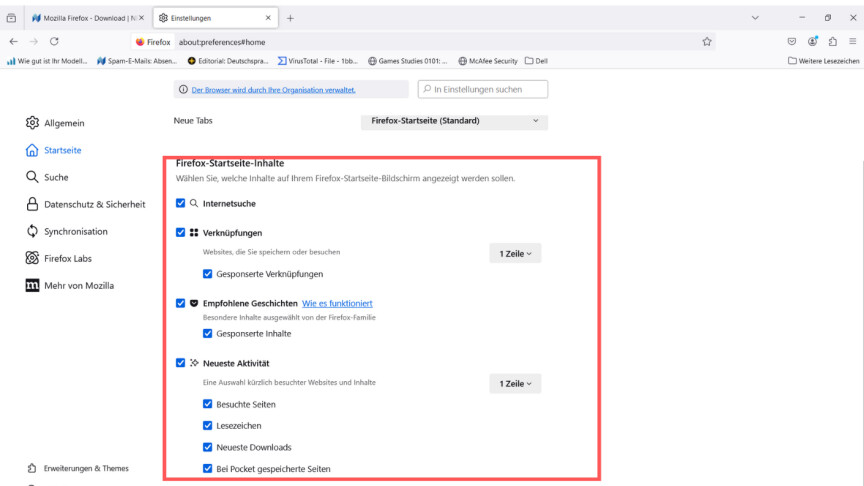The height and width of the screenshot is (486, 864).
Task: Click the Allgemein gear icon
Action: [32, 123]
